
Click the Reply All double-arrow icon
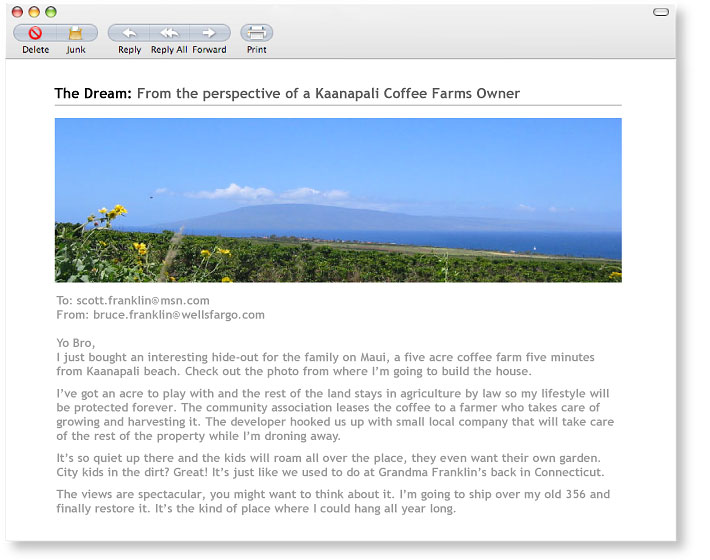click(x=169, y=33)
